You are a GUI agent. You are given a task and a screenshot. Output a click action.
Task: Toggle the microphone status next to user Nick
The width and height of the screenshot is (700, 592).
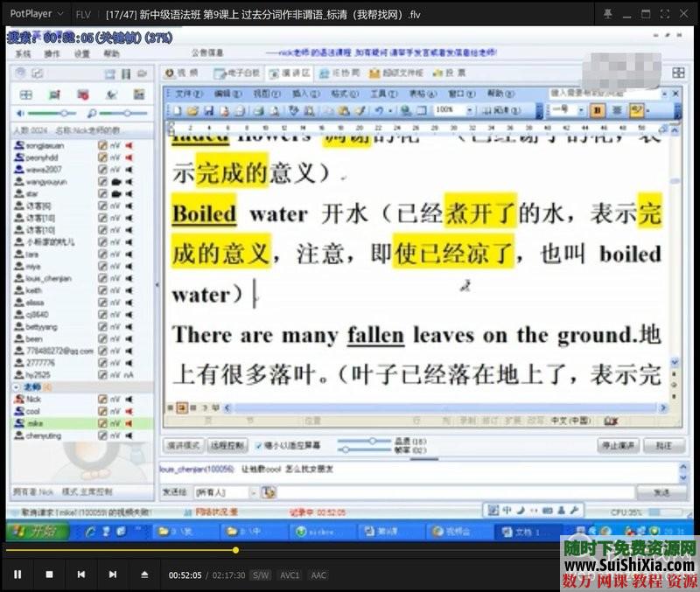click(x=130, y=399)
